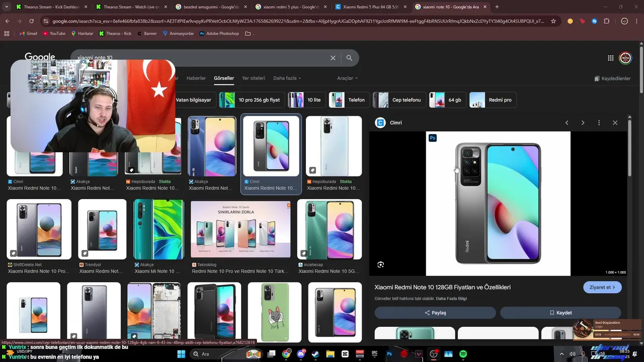Switch to Haberler tab
The image size is (644, 362).
196,78
